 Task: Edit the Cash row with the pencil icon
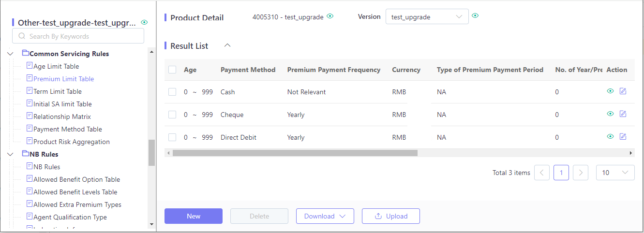coord(623,91)
